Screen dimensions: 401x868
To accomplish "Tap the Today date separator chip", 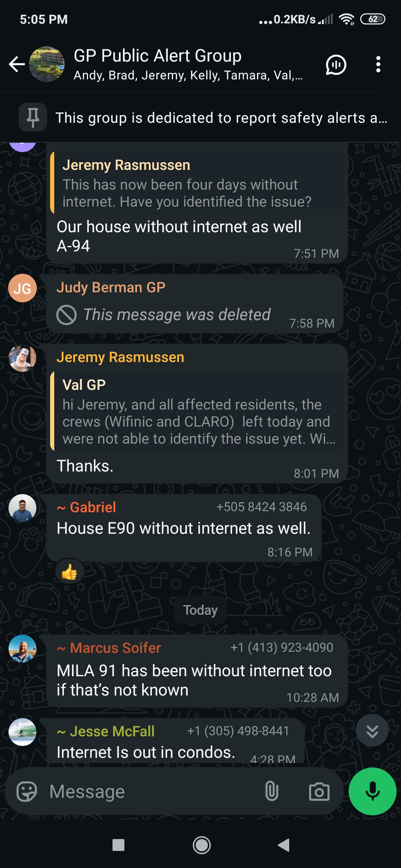I will [200, 610].
